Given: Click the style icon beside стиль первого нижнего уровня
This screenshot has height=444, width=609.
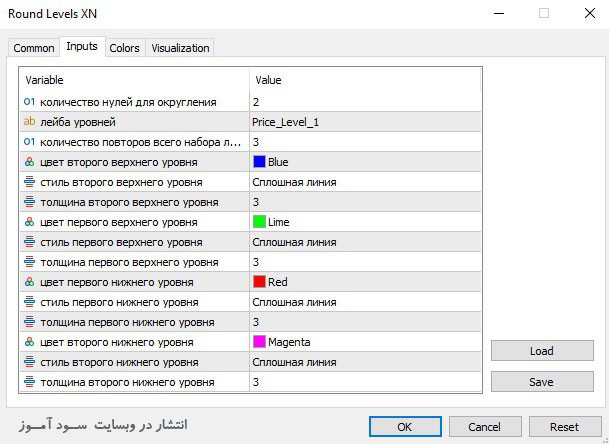Looking at the screenshot, I should [x=30, y=302].
